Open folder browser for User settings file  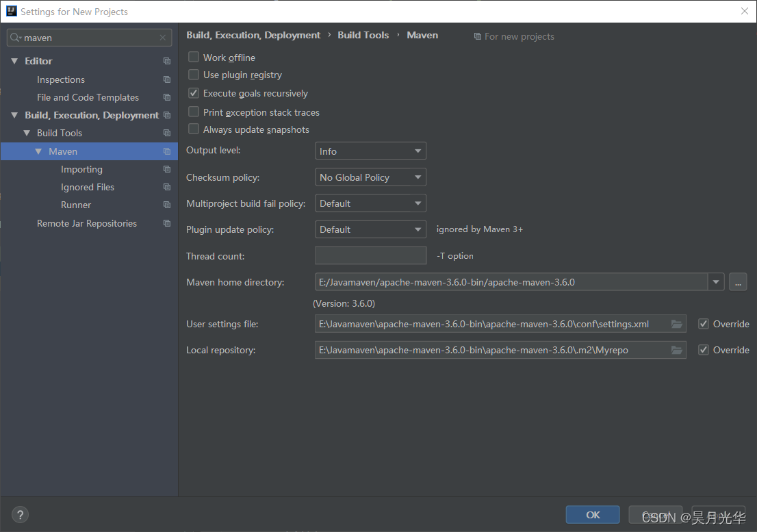tap(677, 324)
